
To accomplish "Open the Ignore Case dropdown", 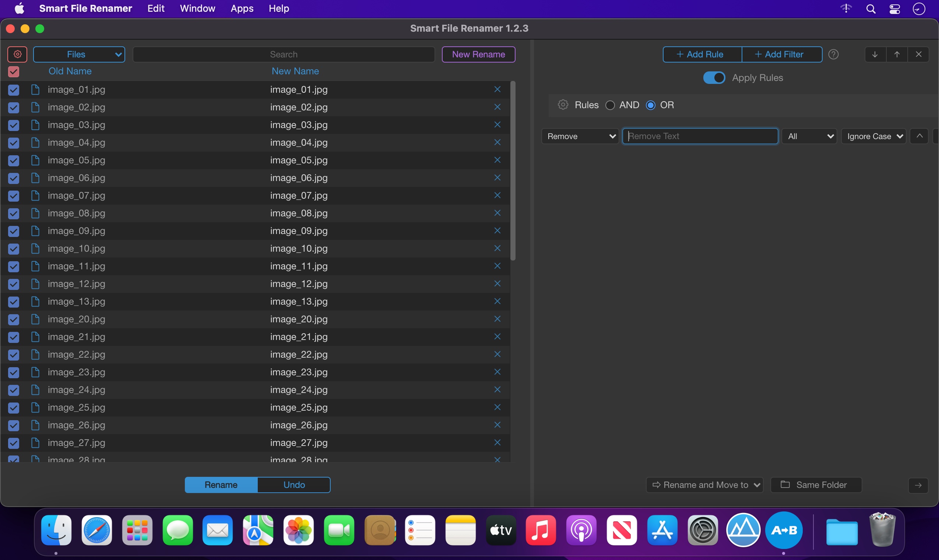I will click(x=874, y=136).
